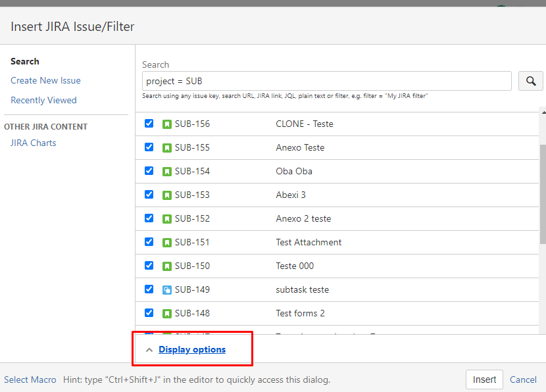The width and height of the screenshot is (546, 392).
Task: Uncheck the SUB-150 checkbox
Action: [149, 265]
